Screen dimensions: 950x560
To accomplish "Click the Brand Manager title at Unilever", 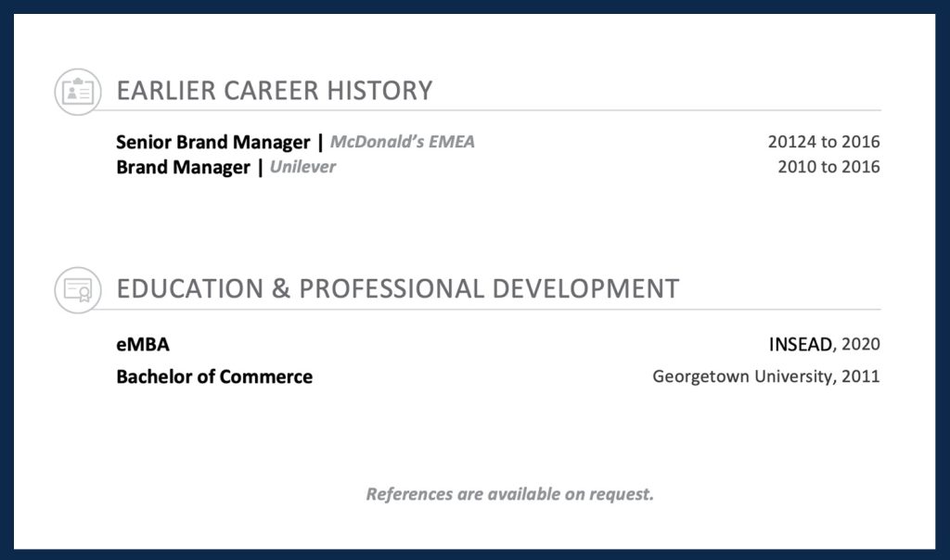I will [x=183, y=167].
